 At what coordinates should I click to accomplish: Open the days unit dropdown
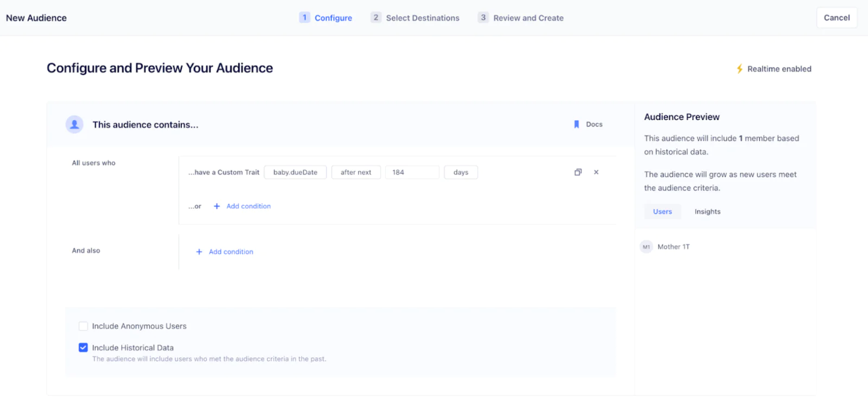[x=461, y=172]
